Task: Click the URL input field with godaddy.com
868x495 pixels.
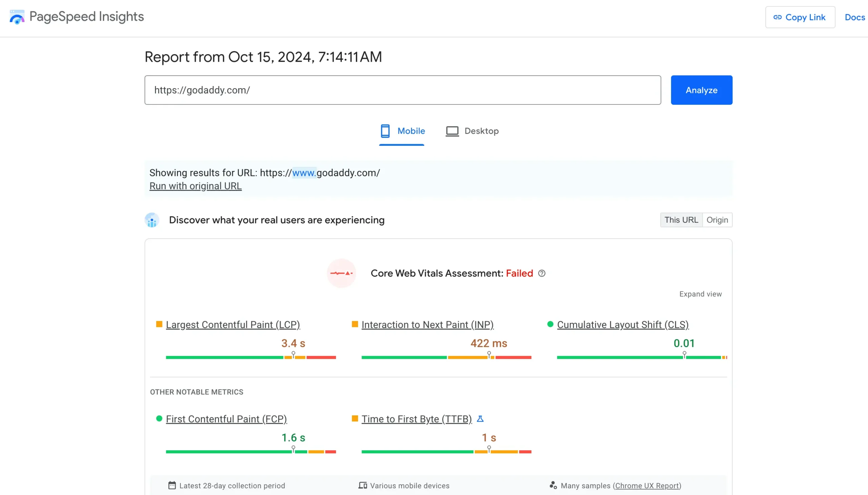Action: click(x=402, y=90)
